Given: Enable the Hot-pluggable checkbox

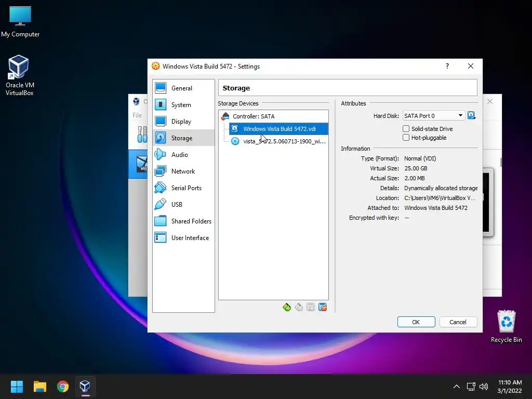Looking at the screenshot, I should [406, 137].
